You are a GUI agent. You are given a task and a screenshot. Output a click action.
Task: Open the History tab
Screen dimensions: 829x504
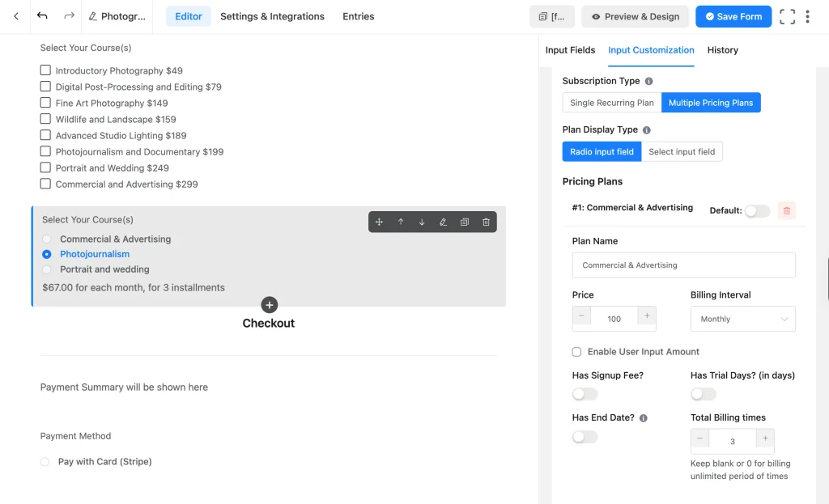722,50
